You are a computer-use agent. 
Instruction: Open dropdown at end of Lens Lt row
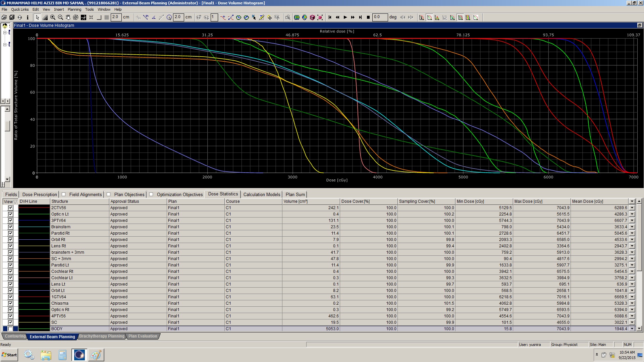(x=632, y=284)
